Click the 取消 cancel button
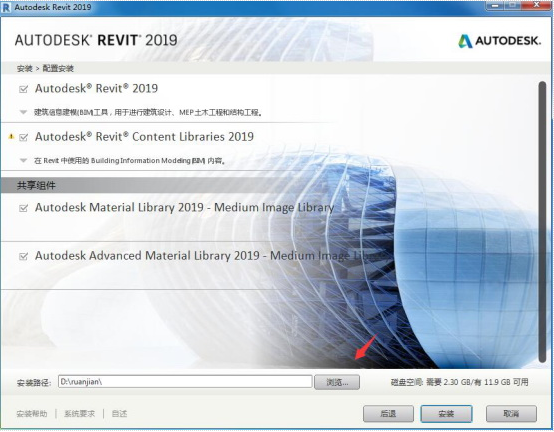The width and height of the screenshot is (554, 432). coord(511,413)
